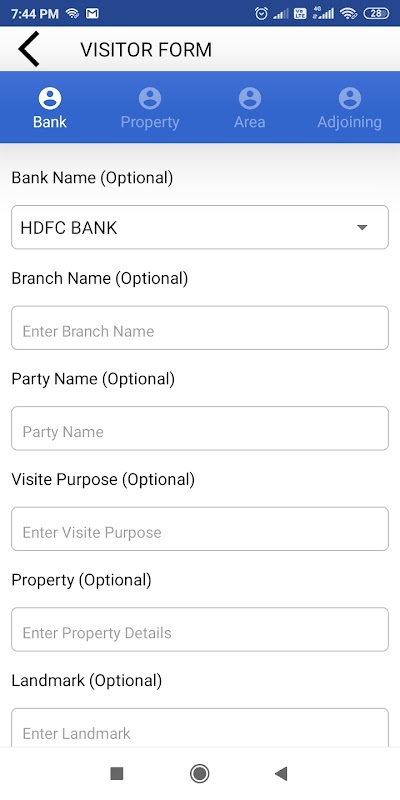This screenshot has width=400, height=800.
Task: Expand the HDFC BANK dropdown arrow
Action: (x=362, y=228)
